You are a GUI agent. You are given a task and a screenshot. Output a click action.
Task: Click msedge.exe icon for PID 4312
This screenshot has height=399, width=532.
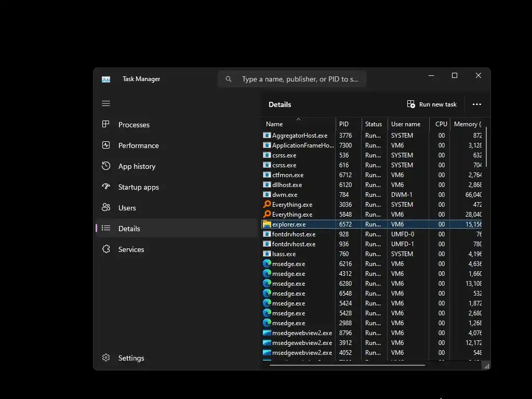click(x=267, y=273)
